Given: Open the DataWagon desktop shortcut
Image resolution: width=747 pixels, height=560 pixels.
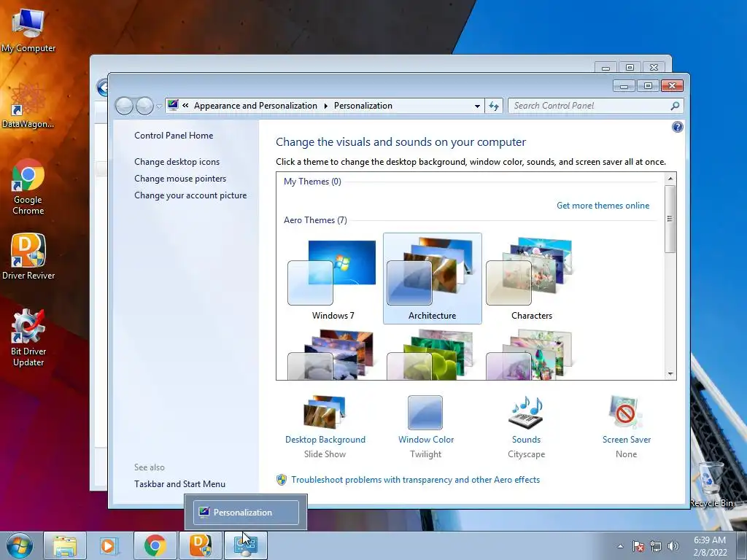Looking at the screenshot, I should pyautogui.click(x=28, y=106).
